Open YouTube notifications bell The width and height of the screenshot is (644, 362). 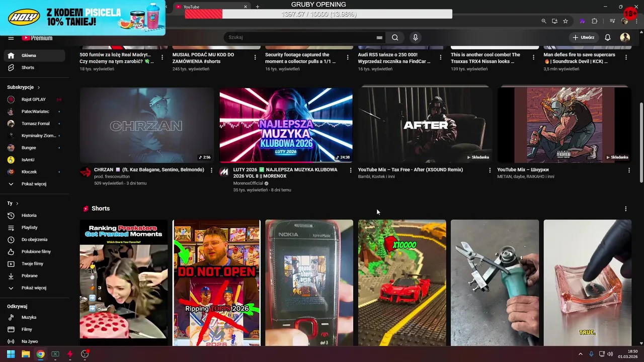tap(607, 37)
